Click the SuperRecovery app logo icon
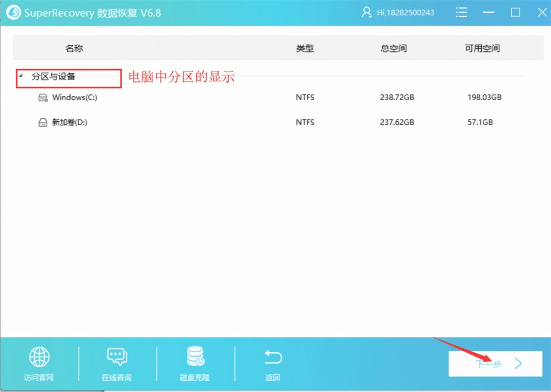This screenshot has height=392, width=551. [13, 12]
